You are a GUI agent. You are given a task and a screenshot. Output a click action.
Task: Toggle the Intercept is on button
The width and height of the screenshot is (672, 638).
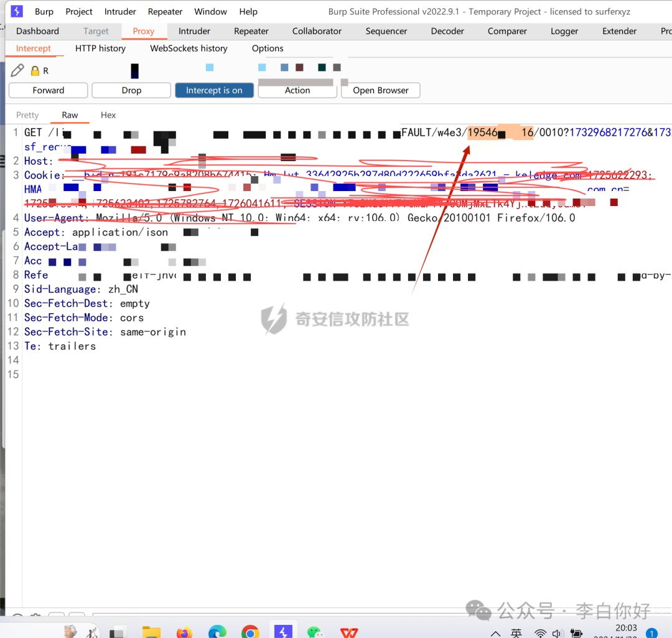[x=214, y=90]
